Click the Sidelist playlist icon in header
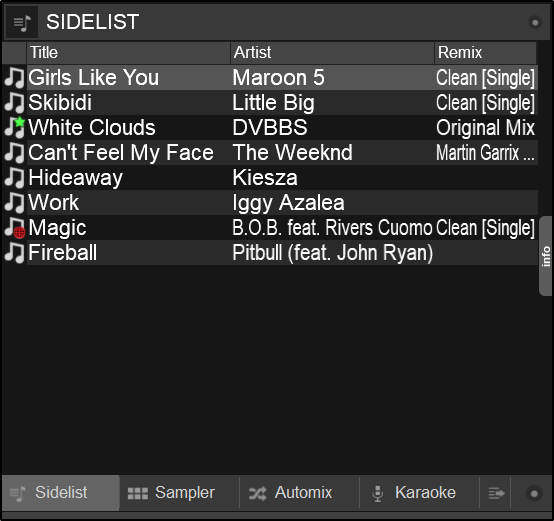The height and width of the screenshot is (521, 554). tap(22, 22)
